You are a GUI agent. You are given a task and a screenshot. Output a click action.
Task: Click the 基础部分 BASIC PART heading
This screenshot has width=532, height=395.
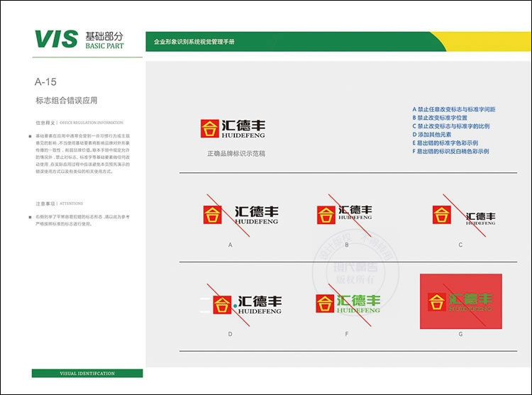104,40
